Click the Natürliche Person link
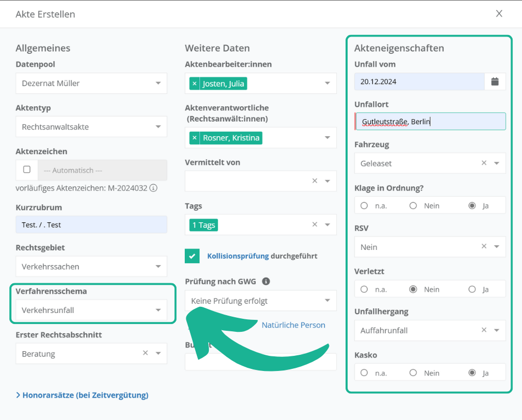 point(293,325)
